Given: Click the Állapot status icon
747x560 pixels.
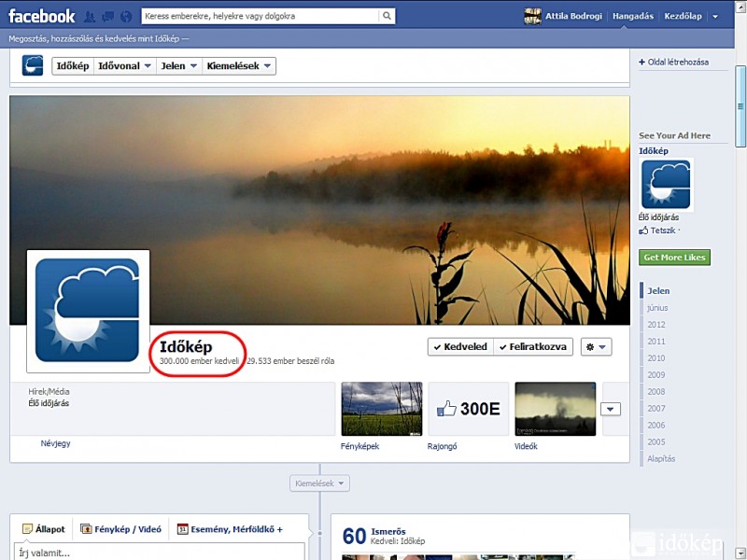Looking at the screenshot, I should 27,529.
